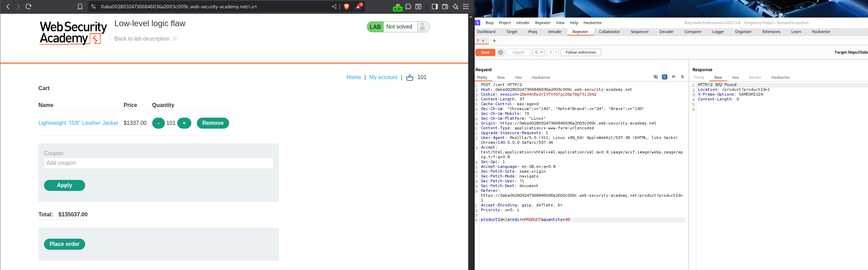The image size is (868, 270).
Task: Toggle line wrap in Request editor
Action: 665,77
